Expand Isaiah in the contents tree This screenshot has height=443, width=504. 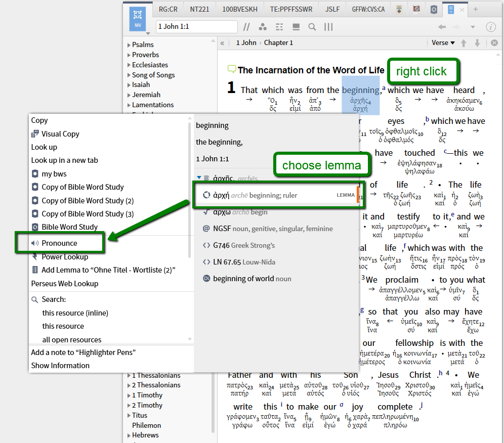pos(129,85)
